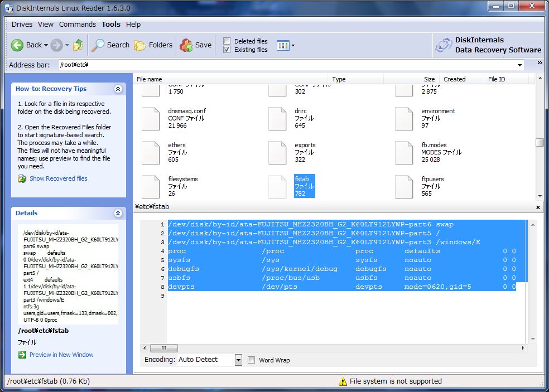Viewport: 549px width, 392px height.
Task: Open the Commands menu
Action: 78,25
